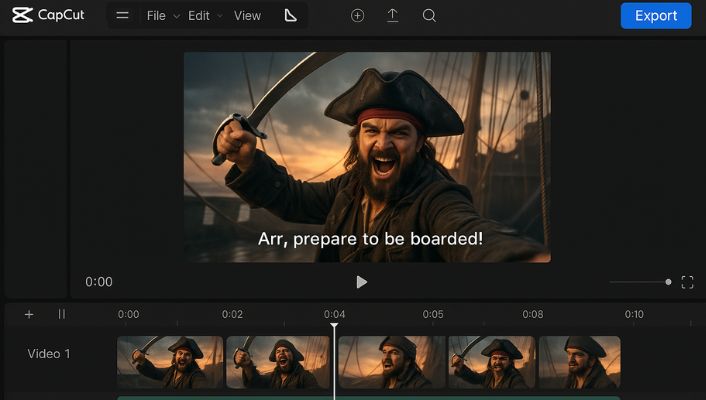This screenshot has width=706, height=400.
Task: Expand the File menu chevron
Action: (x=177, y=16)
